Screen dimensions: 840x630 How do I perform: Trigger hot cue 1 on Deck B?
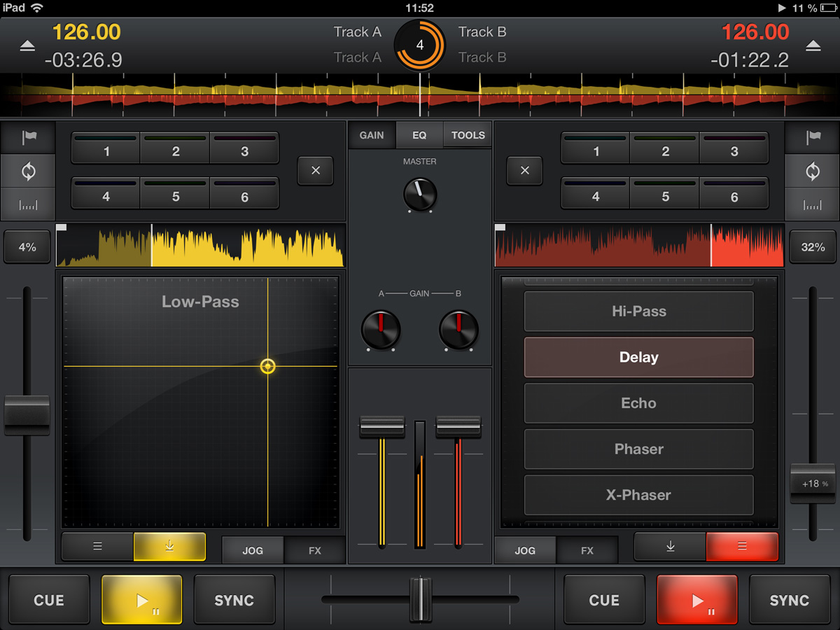[x=596, y=148]
